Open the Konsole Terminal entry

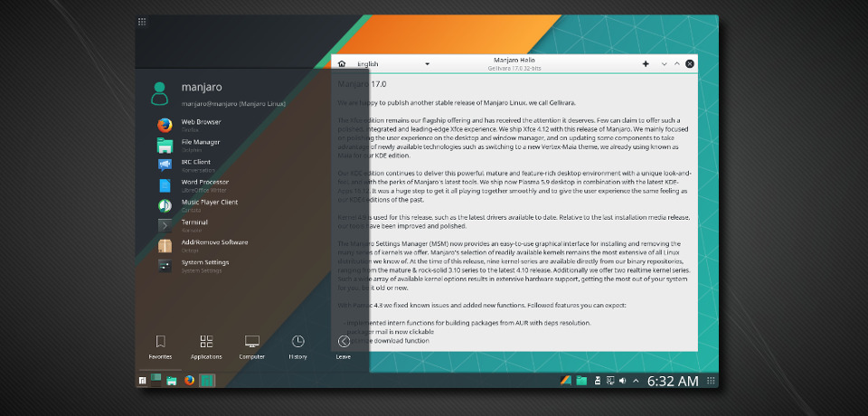point(165,225)
